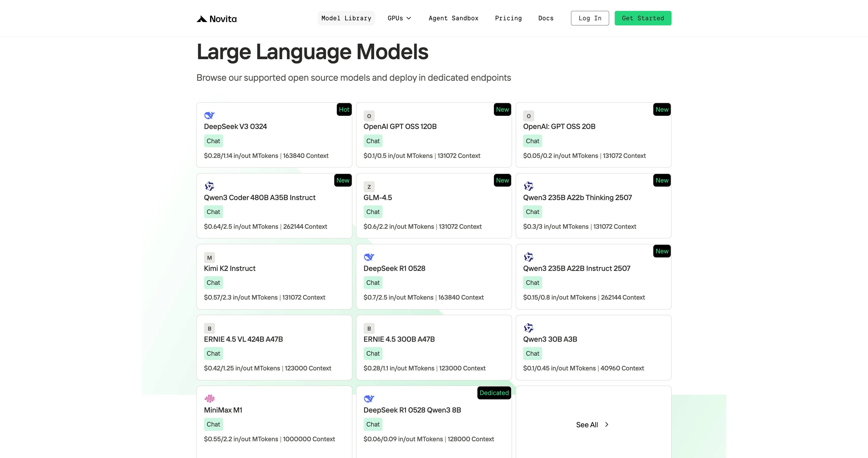868x458 pixels.
Task: Click the Chat tag on GLM-4.5
Action: click(x=373, y=212)
